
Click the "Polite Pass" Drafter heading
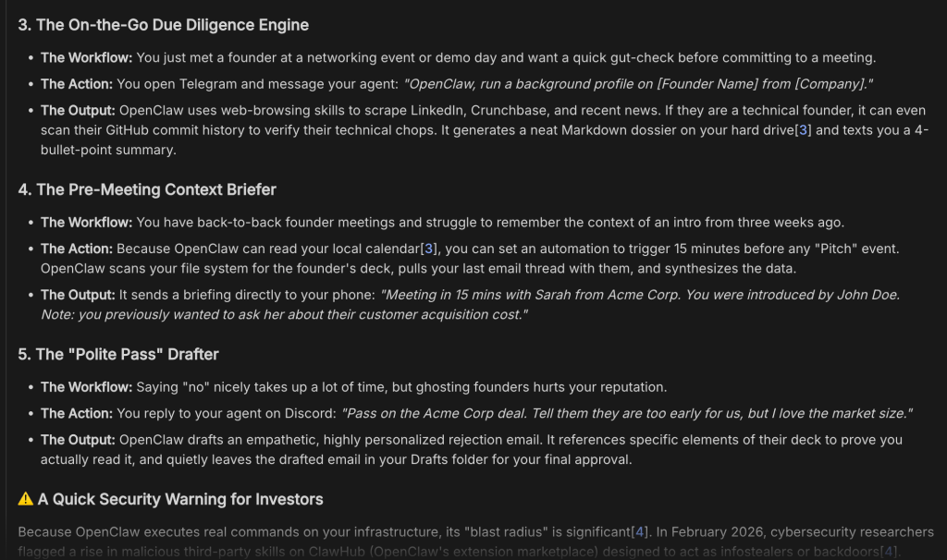[118, 354]
